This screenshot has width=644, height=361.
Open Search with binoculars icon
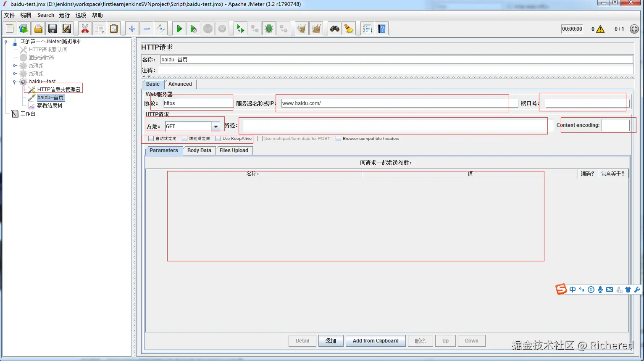click(335, 29)
